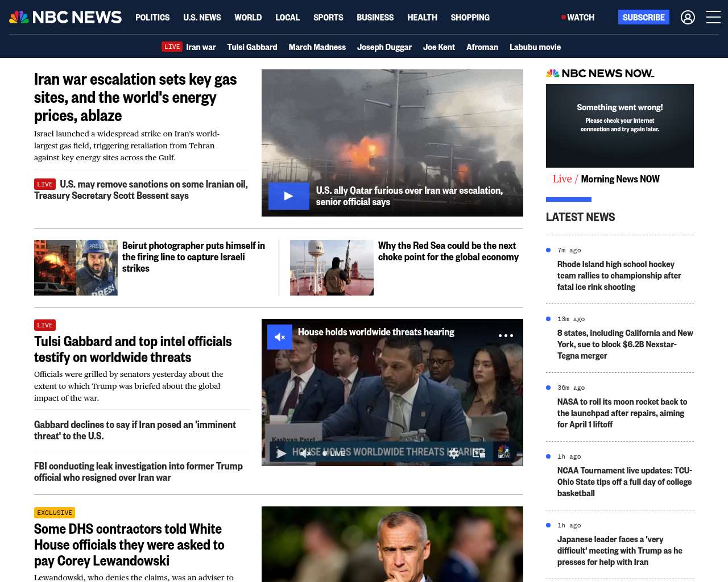728x582 pixels.
Task: Open the three-dot options on hearing video
Action: 506,336
